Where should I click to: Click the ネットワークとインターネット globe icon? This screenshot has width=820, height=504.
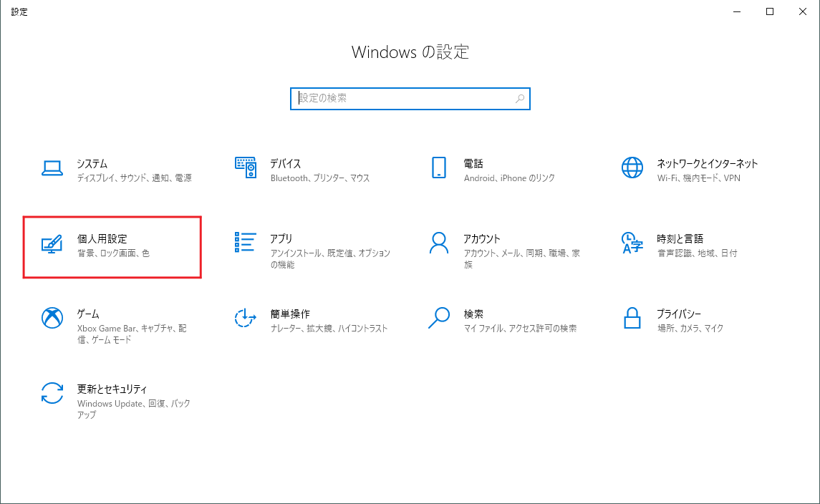click(632, 168)
